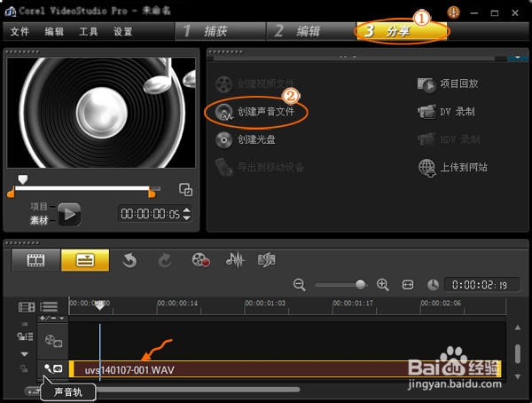Click the create sound file speaker icon
532x403 pixels.
click(224, 112)
